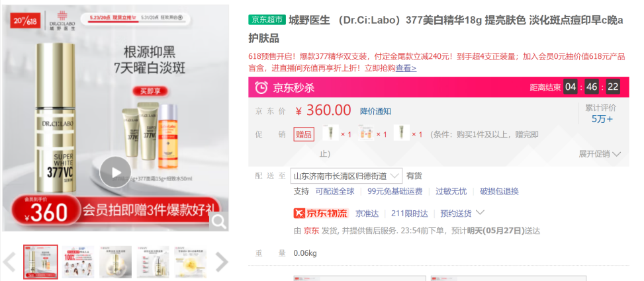The width and height of the screenshot is (644, 281).
Task: Click the 查看> promotion link
Action: (406, 69)
